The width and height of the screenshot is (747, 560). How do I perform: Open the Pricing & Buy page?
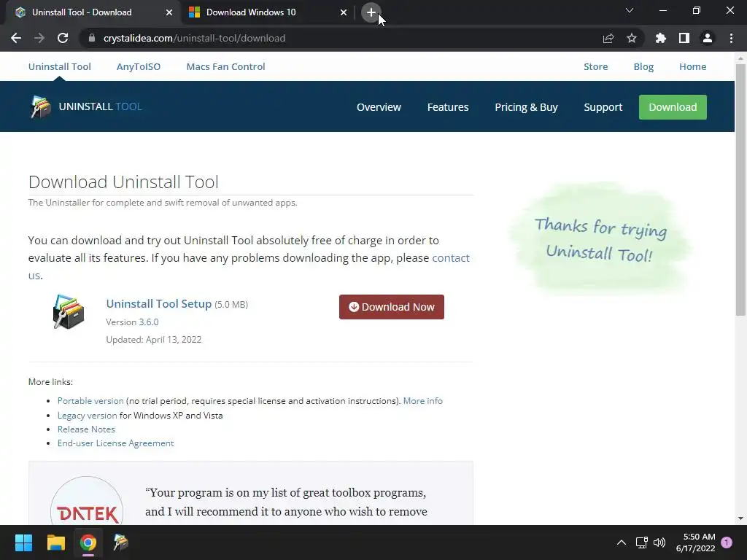(x=526, y=107)
